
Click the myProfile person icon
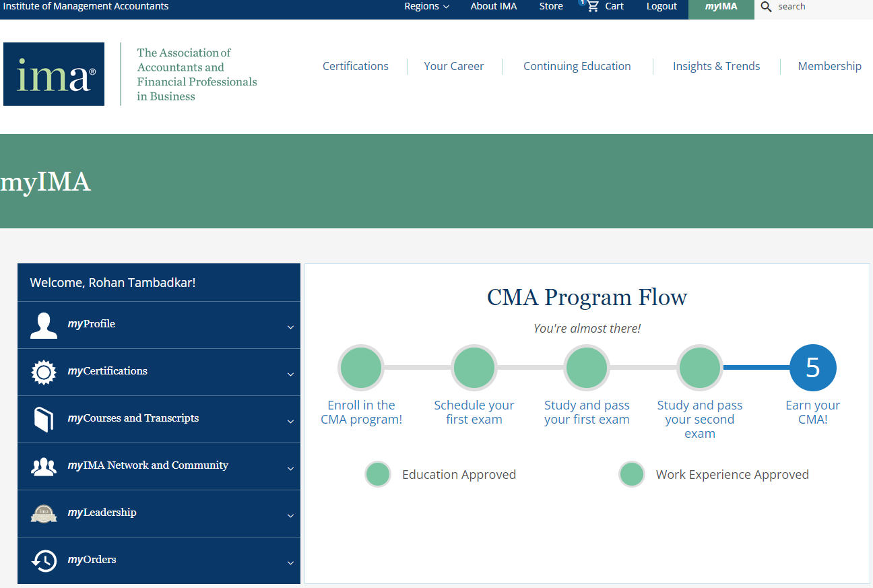[x=44, y=325]
